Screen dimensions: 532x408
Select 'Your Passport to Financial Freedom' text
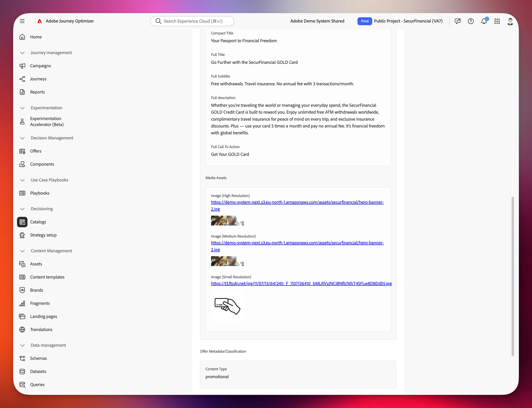pos(244,41)
